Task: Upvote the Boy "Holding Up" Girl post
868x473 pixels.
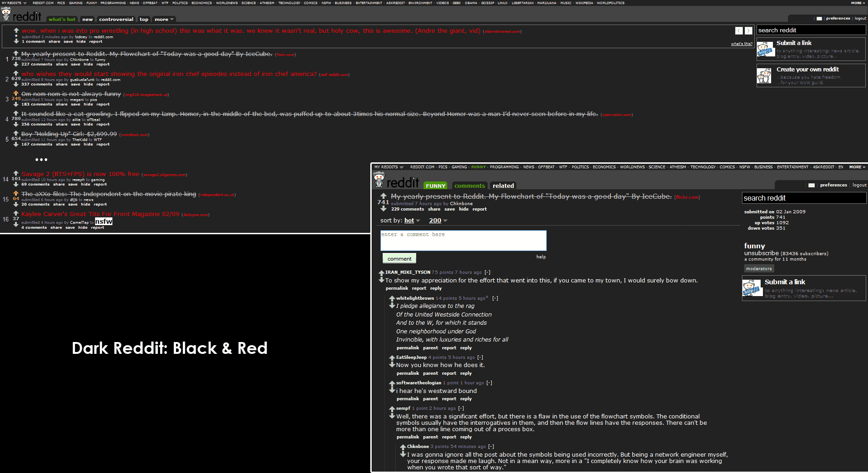Action: pyautogui.click(x=16, y=133)
